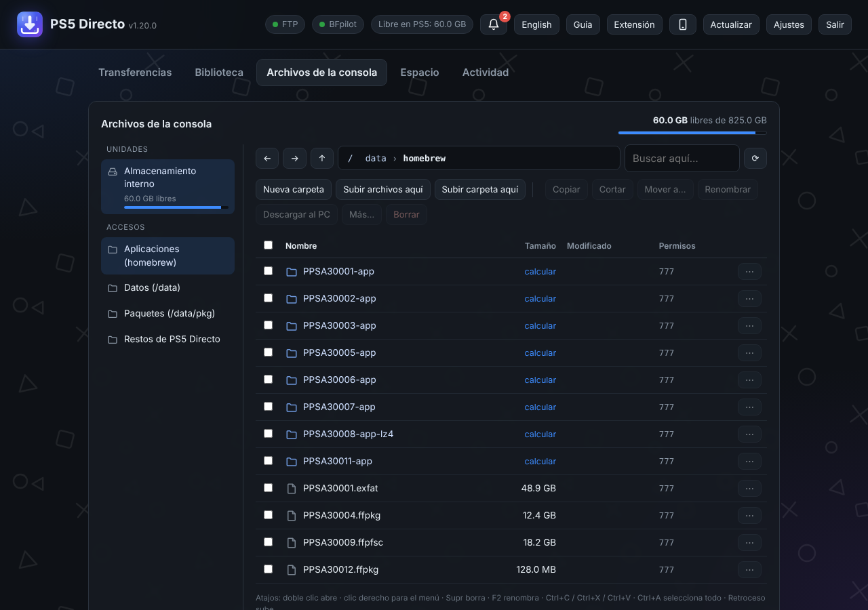Focus the Buscar aquí search field
Viewport: 868px width, 610px height.
(682, 158)
